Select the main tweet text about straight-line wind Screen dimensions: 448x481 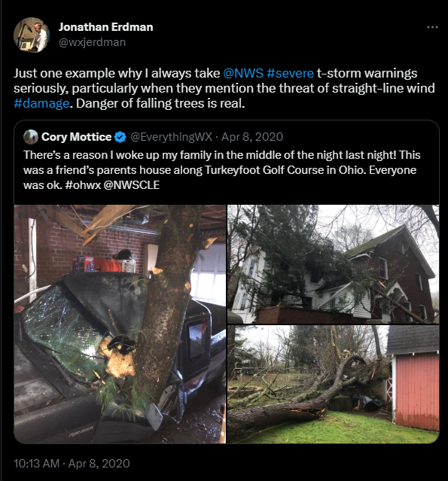pos(224,88)
